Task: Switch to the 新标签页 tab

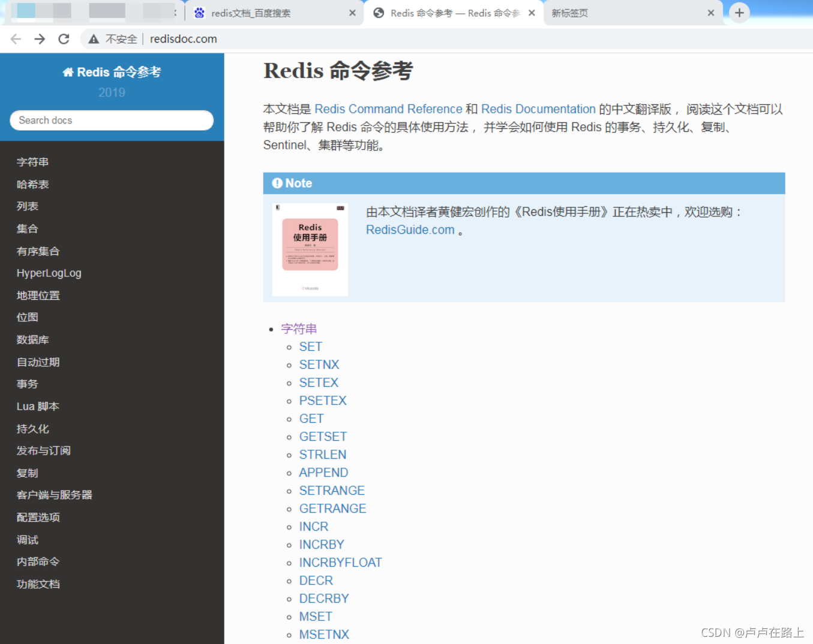Action: click(633, 13)
